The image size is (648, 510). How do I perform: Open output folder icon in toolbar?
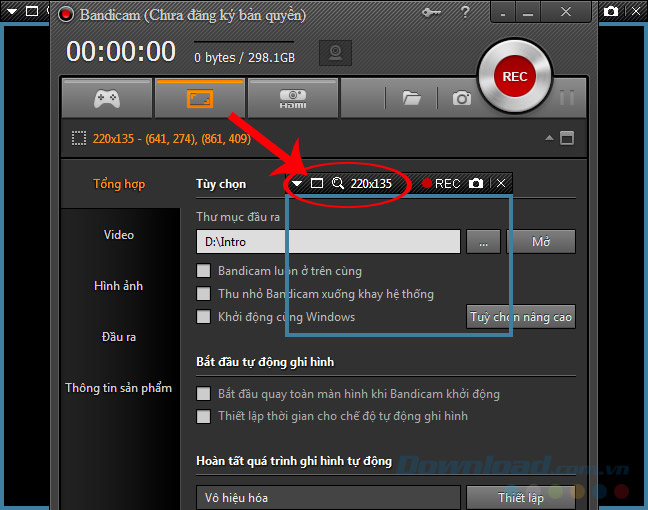tap(411, 98)
